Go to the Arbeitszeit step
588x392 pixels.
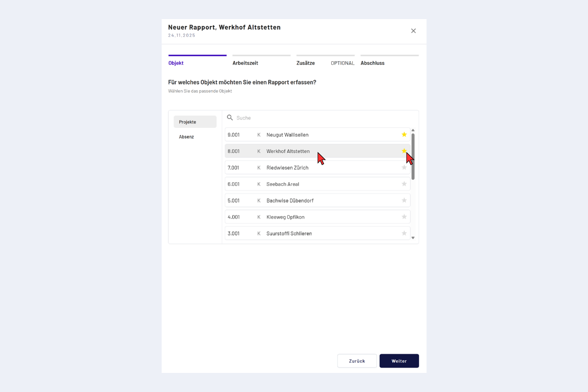pos(245,63)
